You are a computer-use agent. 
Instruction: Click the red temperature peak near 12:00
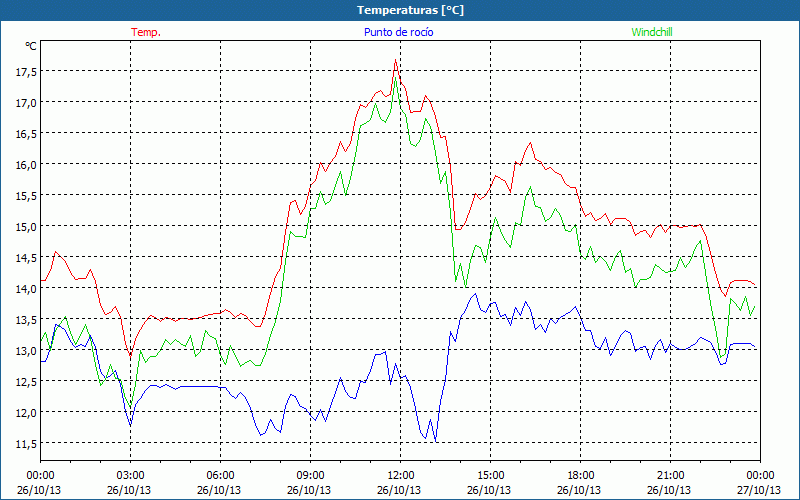tap(395, 60)
